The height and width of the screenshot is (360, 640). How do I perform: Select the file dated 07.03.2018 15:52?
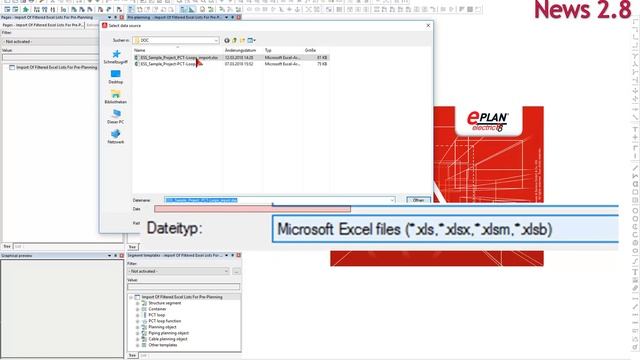(231, 64)
